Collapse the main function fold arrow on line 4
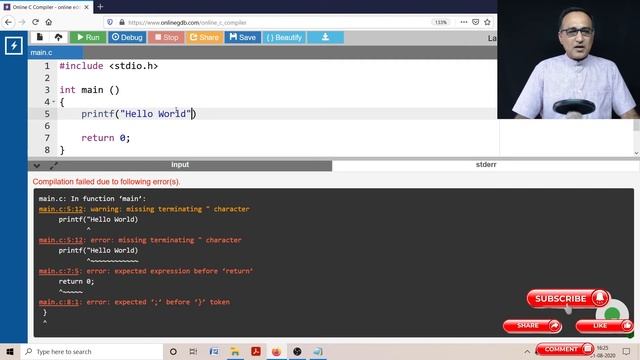 (53, 102)
